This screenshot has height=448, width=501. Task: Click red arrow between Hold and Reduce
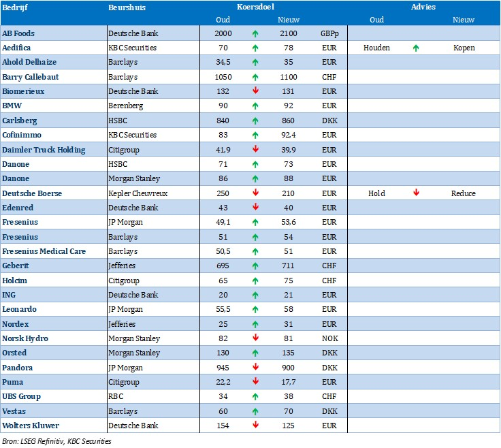coord(416,193)
